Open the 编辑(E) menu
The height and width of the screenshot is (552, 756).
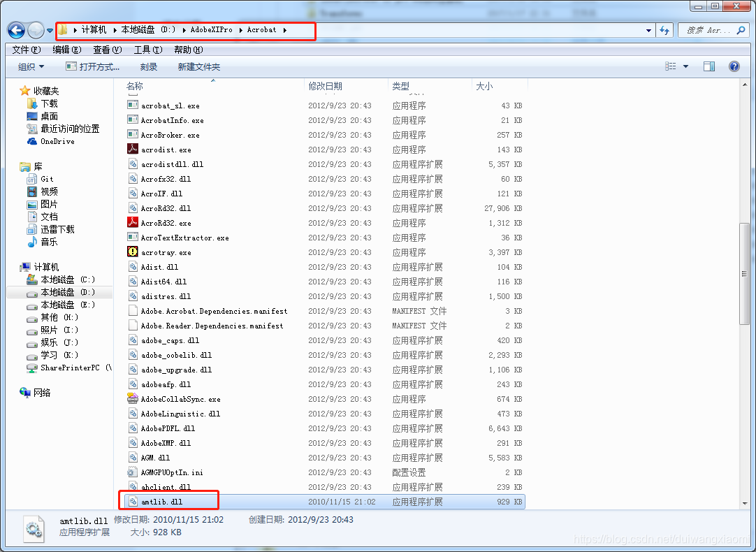pos(67,50)
